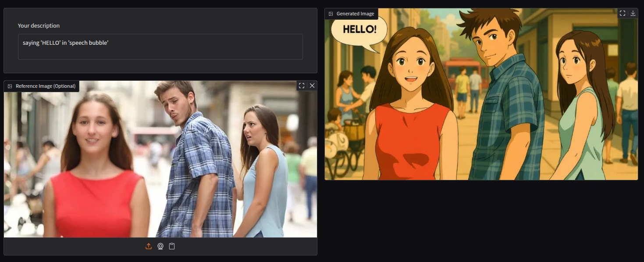Select the webcam capture icon
The height and width of the screenshot is (262, 644).
[x=160, y=246]
